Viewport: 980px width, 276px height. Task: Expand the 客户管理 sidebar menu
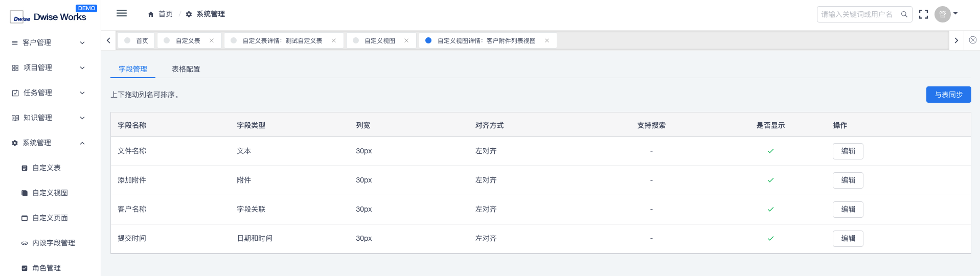(x=50, y=42)
